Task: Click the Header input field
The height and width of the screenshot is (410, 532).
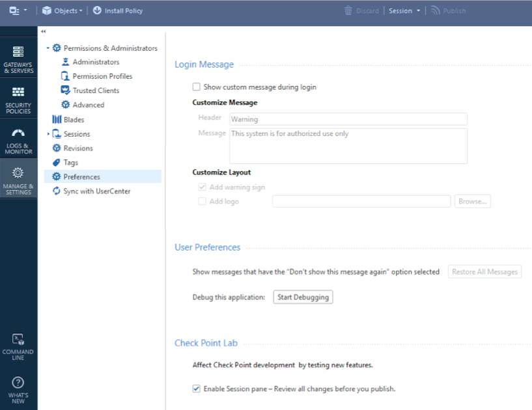Action: (348, 119)
